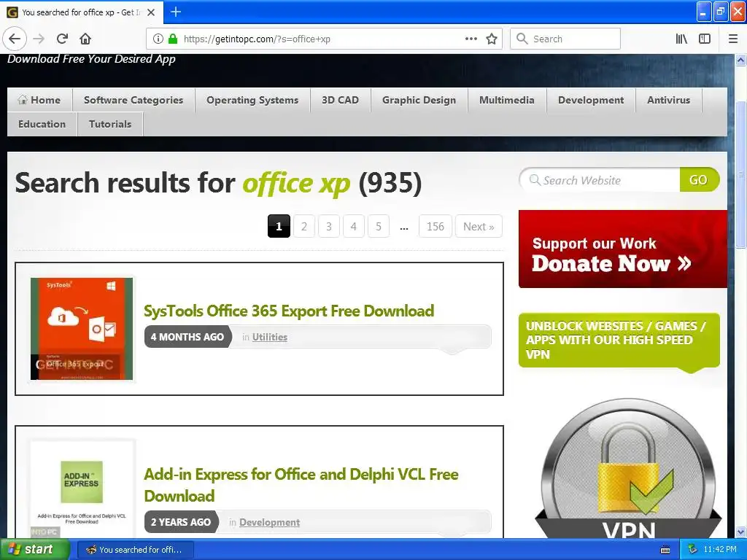The image size is (747, 560).
Task: Click the vertical scrollbar thumb
Action: point(740,175)
